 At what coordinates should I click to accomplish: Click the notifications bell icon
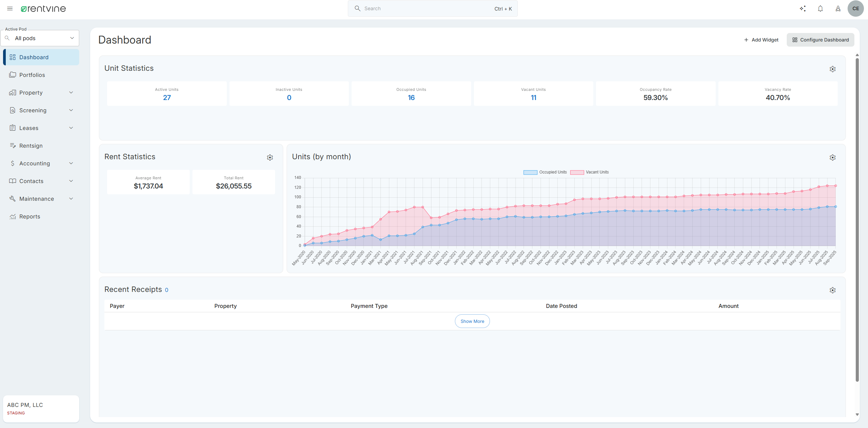[x=820, y=9]
